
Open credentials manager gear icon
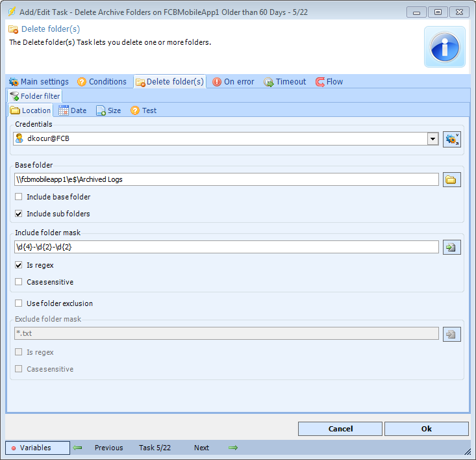[452, 138]
